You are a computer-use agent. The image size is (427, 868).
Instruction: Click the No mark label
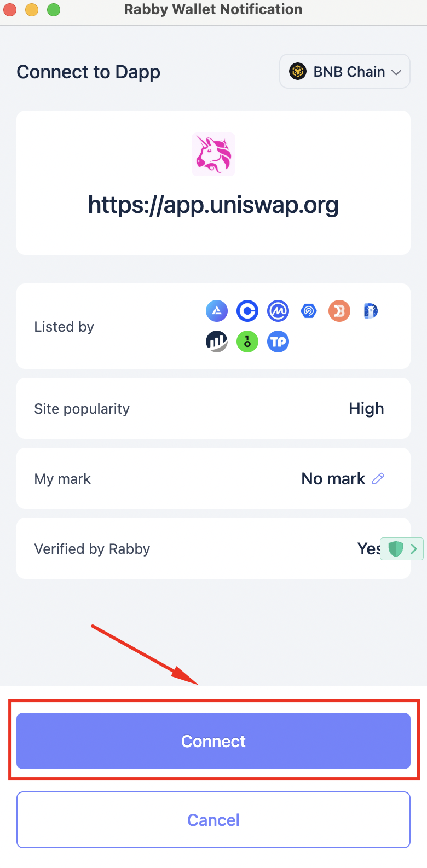tap(333, 479)
